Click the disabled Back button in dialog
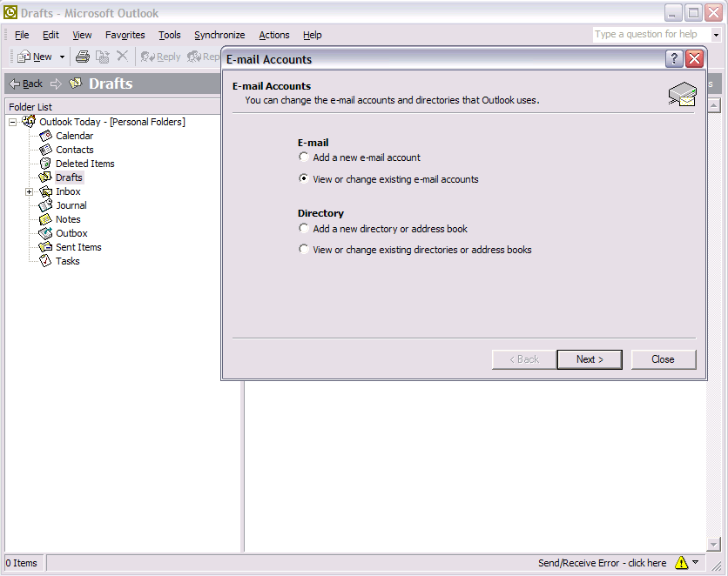 coord(524,359)
